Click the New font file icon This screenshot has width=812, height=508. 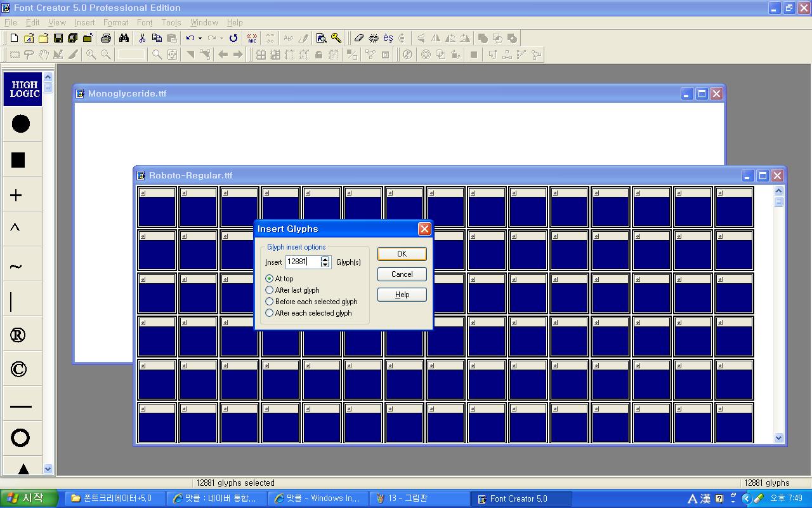pos(14,38)
